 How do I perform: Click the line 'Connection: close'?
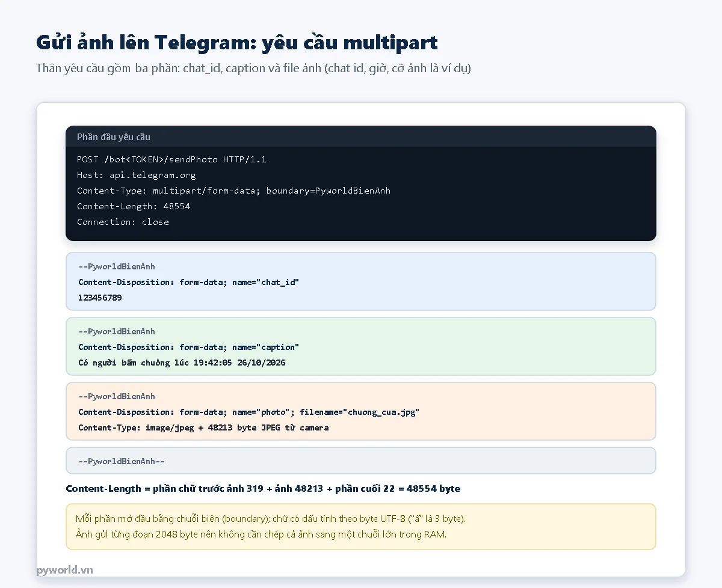pyautogui.click(x=123, y=222)
